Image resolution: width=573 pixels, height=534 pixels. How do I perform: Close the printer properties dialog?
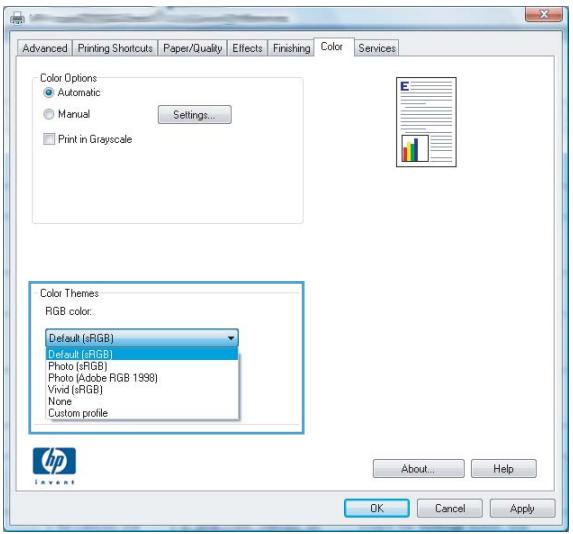coord(544,14)
